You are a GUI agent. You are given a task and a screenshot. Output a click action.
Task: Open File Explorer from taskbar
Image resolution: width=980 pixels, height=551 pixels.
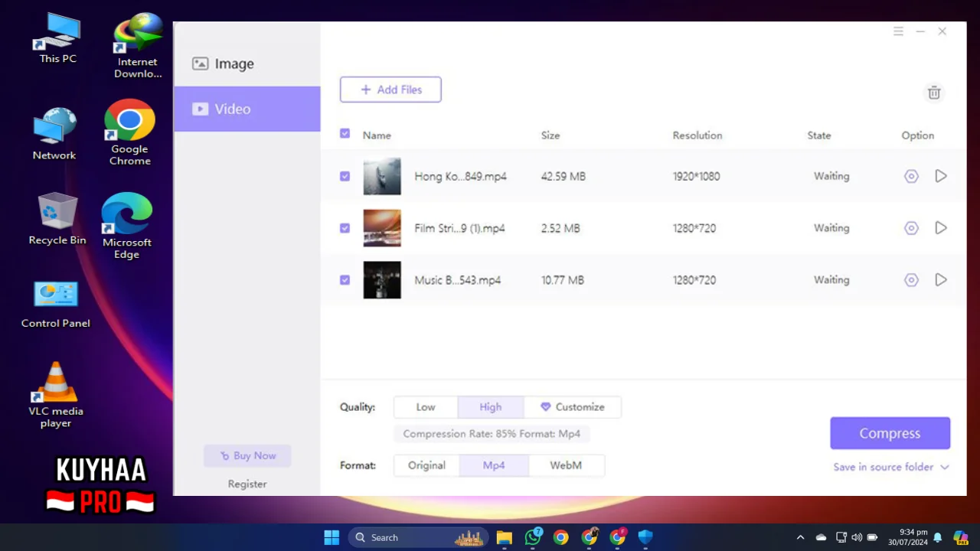coord(504,537)
